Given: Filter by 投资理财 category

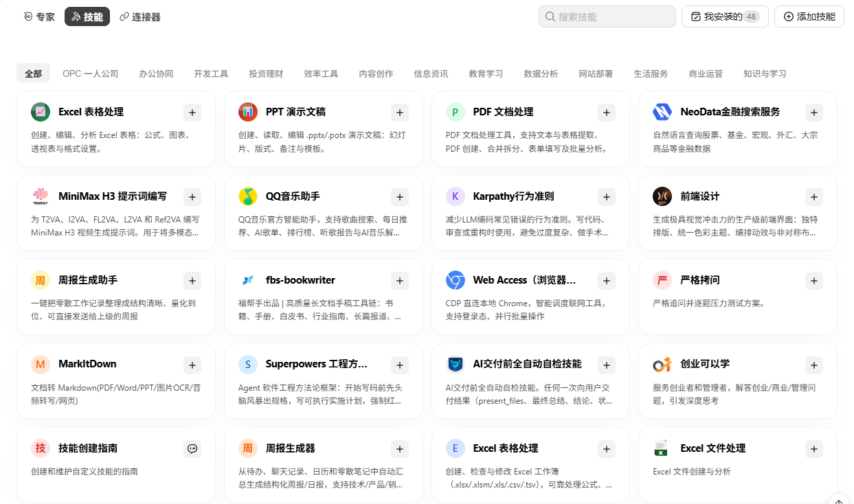Looking at the screenshot, I should (x=266, y=73).
